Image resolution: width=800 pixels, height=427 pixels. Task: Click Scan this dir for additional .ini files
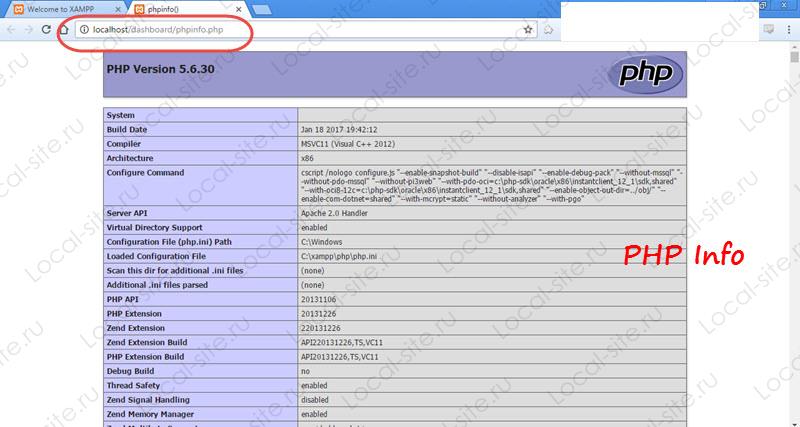[x=175, y=270]
